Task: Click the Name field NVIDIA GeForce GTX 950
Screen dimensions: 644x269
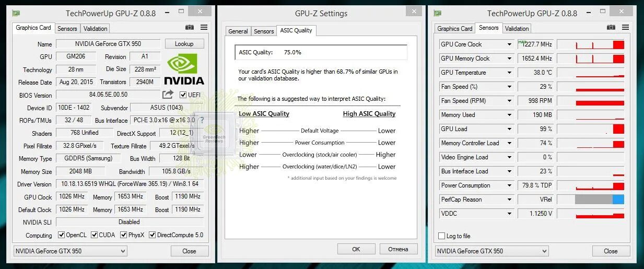Action: [108, 44]
